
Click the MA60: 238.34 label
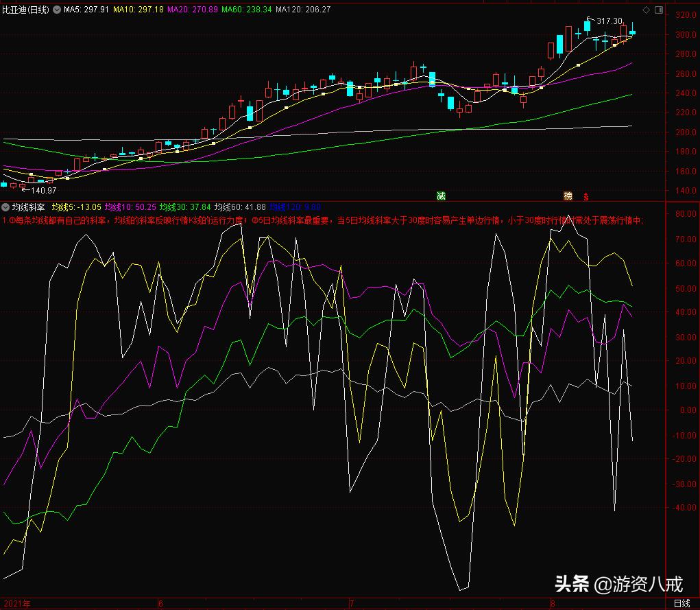(246, 10)
